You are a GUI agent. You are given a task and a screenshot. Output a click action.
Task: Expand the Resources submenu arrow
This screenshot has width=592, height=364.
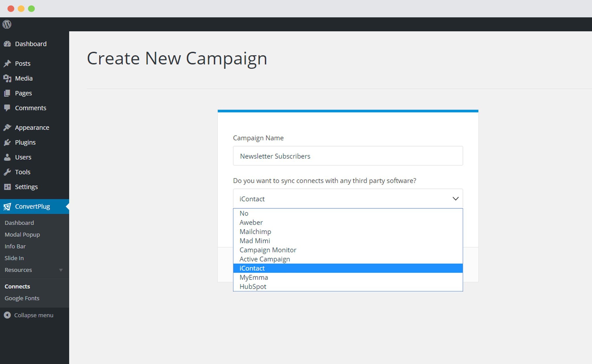pos(61,270)
